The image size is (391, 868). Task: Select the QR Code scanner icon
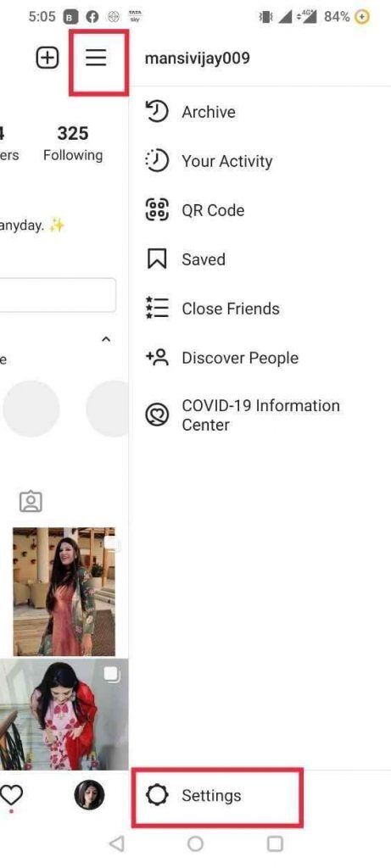[x=156, y=210]
